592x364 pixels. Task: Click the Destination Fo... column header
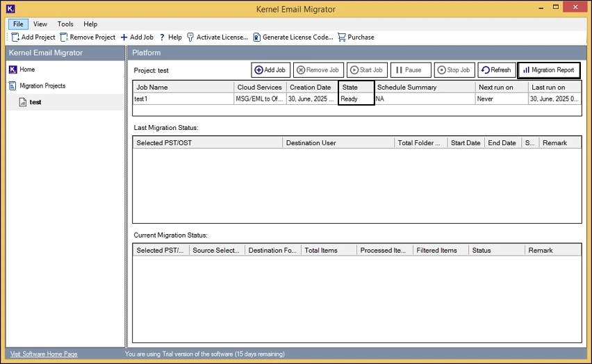272,250
